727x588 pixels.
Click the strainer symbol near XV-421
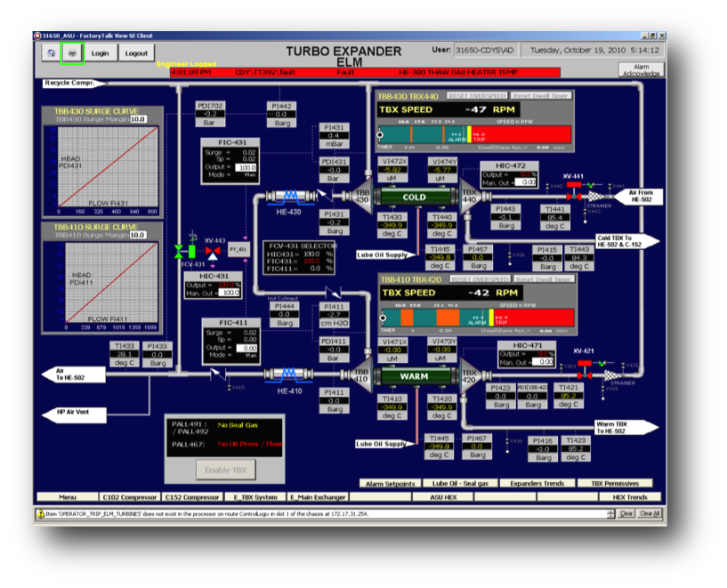coord(613,375)
